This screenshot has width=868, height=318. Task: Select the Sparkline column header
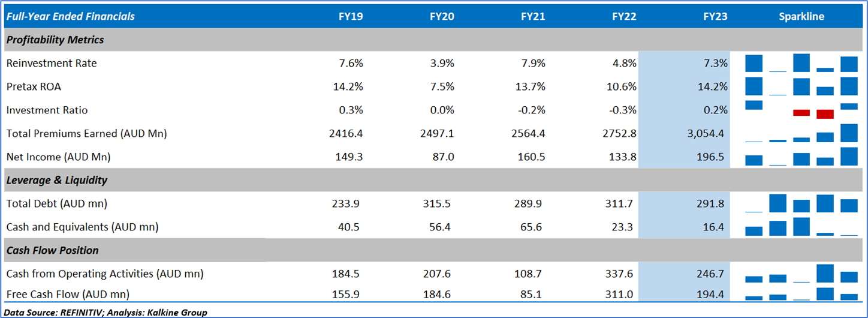pos(801,17)
